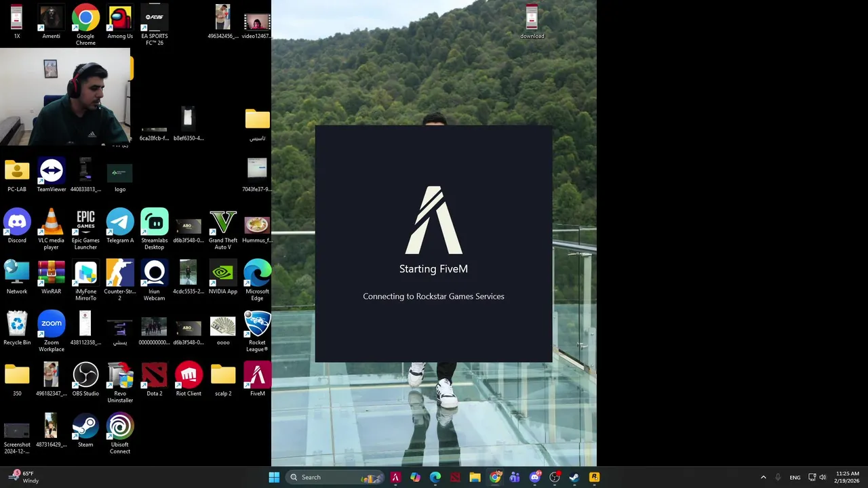Launch FiveM desktop shortcut
The width and height of the screenshot is (868, 488).
coord(258,380)
